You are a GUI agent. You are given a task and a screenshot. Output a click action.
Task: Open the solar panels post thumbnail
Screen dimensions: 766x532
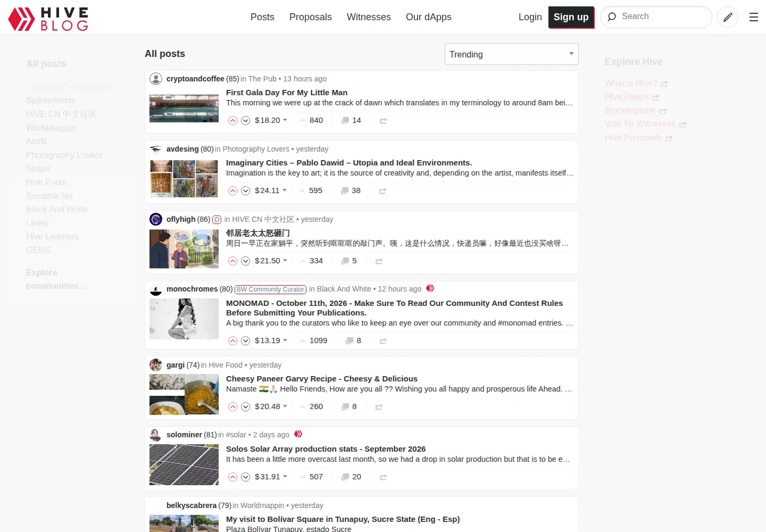coord(184,465)
